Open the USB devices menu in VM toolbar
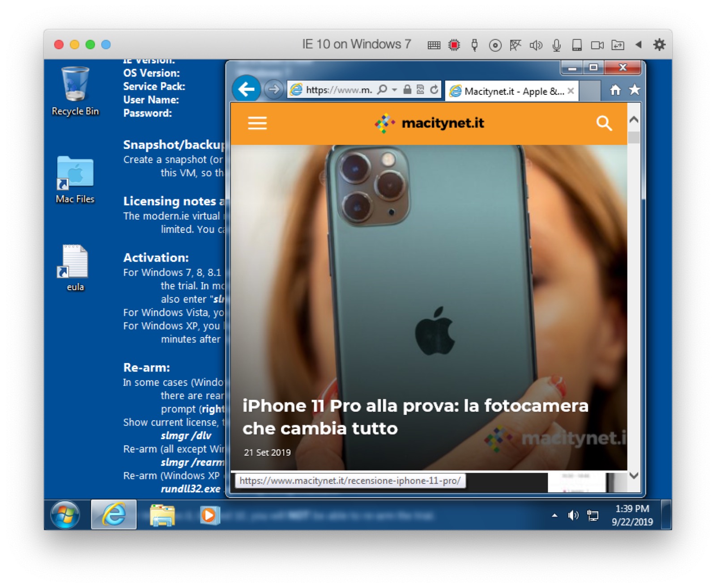This screenshot has height=588, width=716. [474, 45]
